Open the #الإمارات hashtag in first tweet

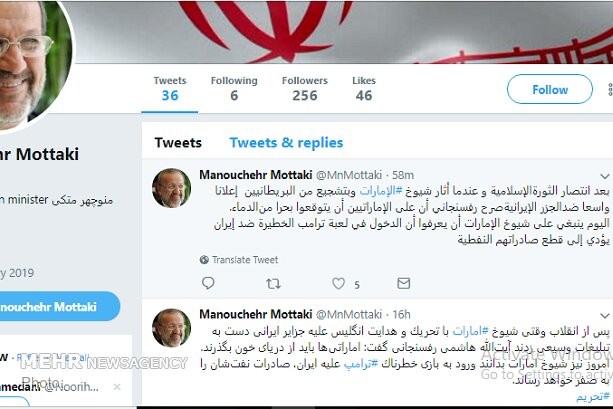(x=381, y=191)
